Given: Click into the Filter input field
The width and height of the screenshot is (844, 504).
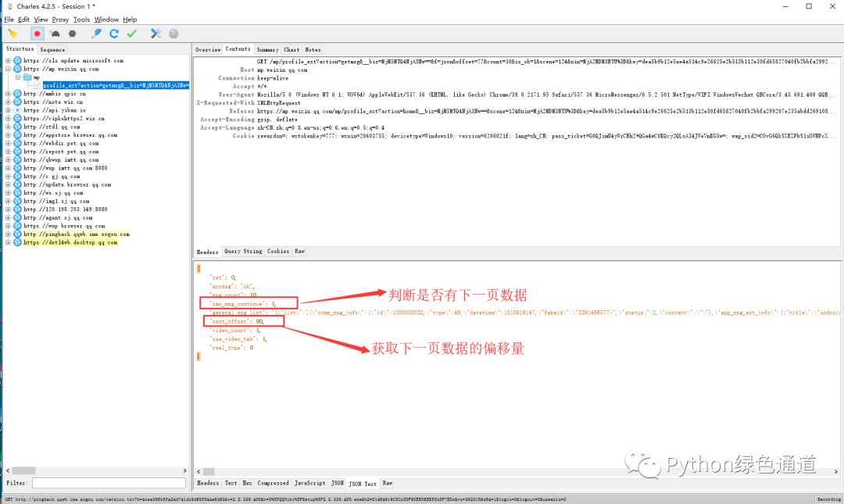Looking at the screenshot, I should (x=109, y=483).
